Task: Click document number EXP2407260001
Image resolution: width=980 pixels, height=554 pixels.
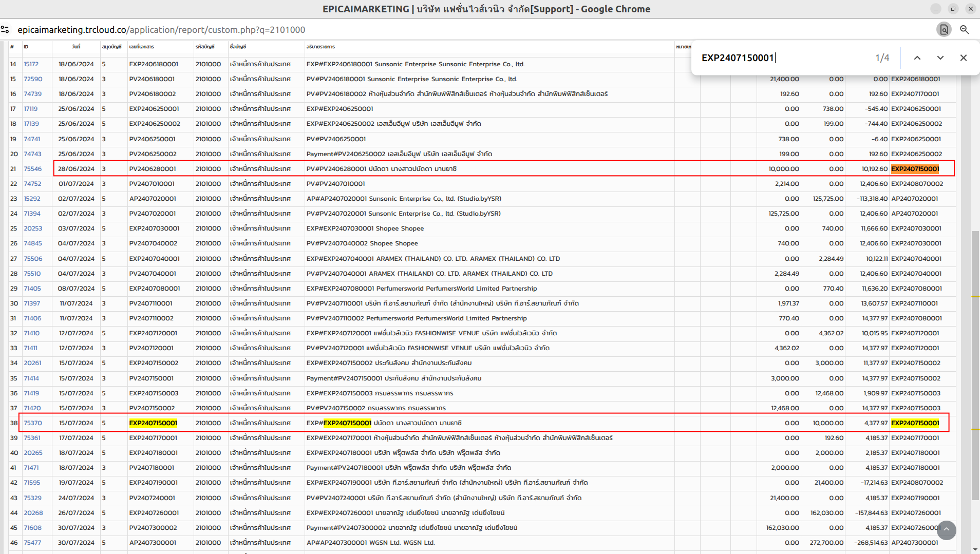Action: pyautogui.click(x=154, y=513)
